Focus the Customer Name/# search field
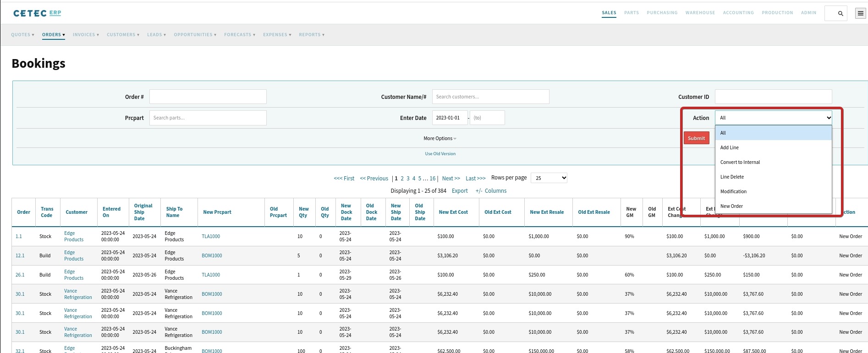This screenshot has width=868, height=353. pyautogui.click(x=490, y=97)
